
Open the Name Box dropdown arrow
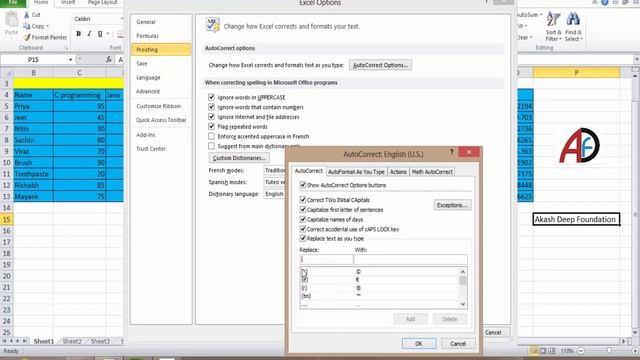70,60
